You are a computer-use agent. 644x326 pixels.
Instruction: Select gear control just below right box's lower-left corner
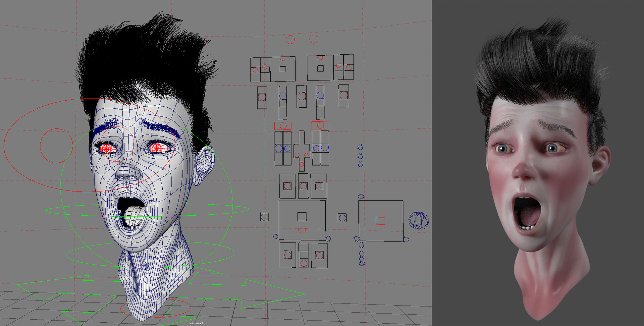361,245
